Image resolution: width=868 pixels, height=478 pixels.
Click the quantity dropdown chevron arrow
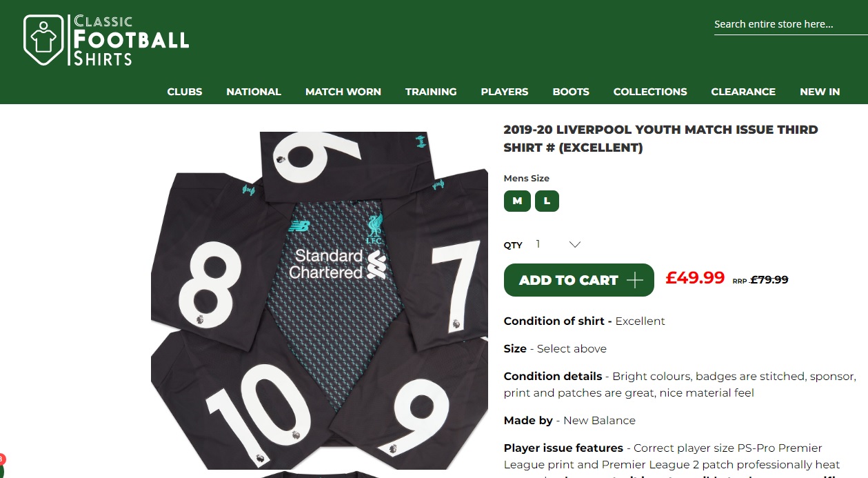(x=575, y=244)
